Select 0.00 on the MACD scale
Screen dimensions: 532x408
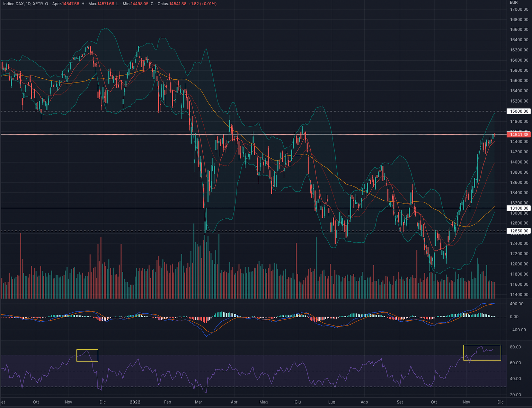514,317
